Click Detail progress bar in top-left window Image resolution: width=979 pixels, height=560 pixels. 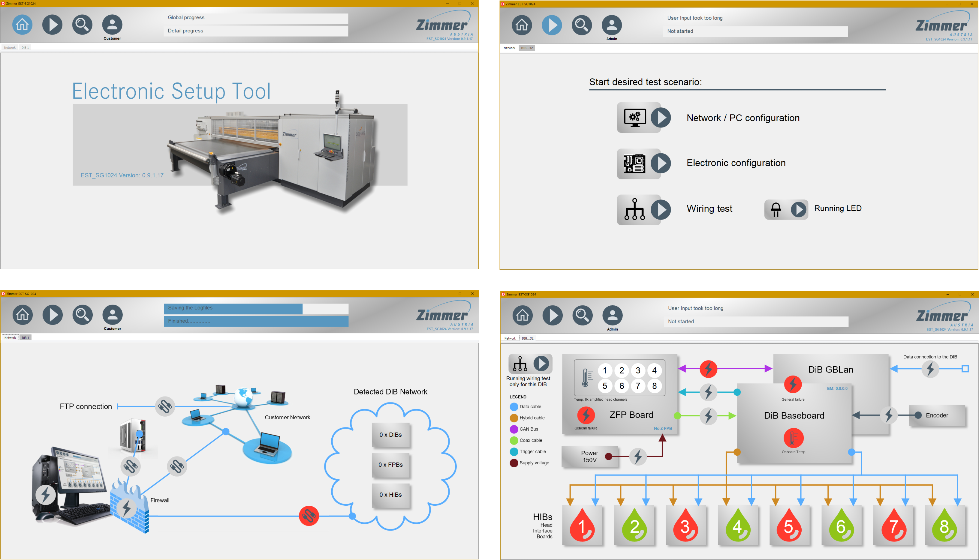pos(256,31)
